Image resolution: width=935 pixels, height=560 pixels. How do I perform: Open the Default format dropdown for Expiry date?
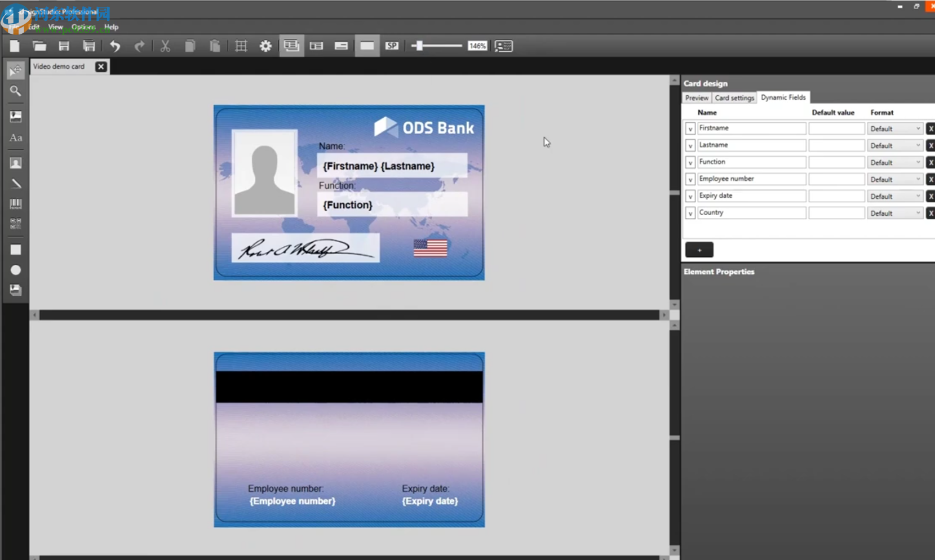tap(894, 196)
